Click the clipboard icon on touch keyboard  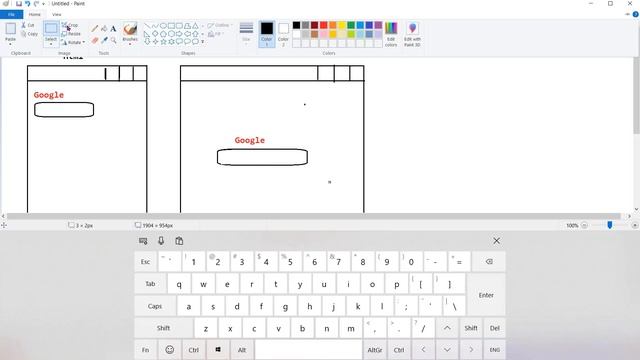point(179,241)
